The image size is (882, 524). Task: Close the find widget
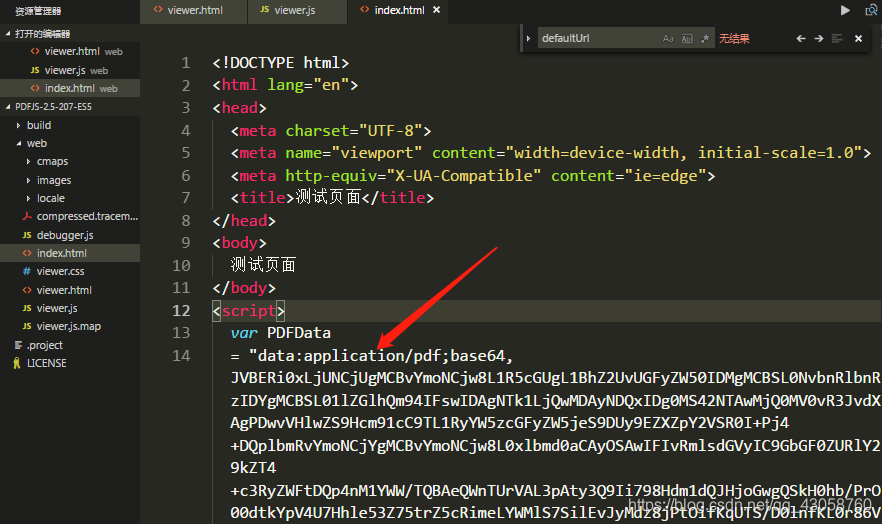click(858, 38)
